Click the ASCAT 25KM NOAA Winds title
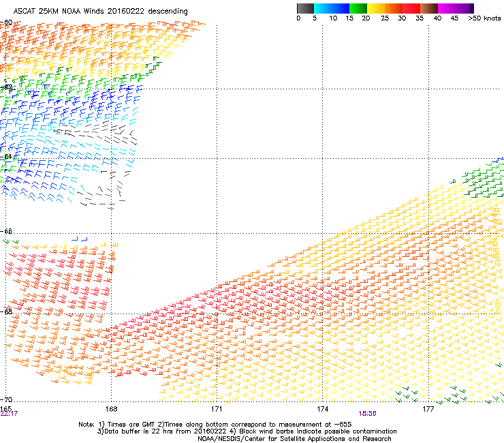 point(100,12)
